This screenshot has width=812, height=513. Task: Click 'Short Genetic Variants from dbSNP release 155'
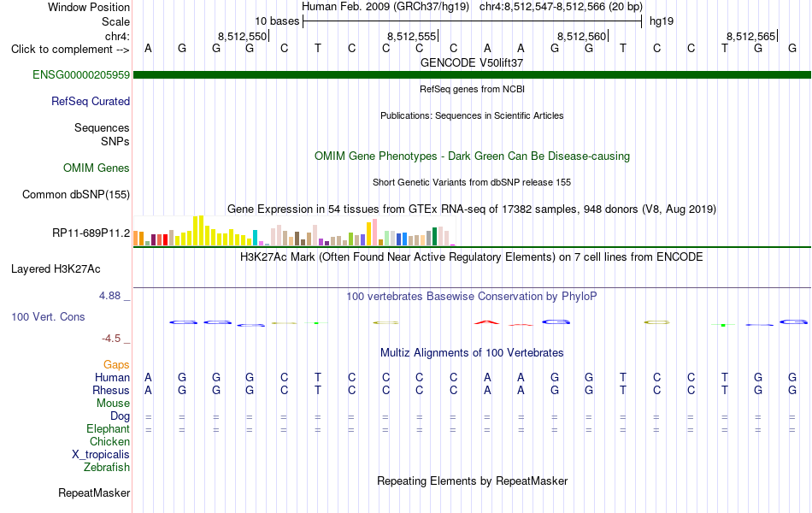click(x=472, y=182)
